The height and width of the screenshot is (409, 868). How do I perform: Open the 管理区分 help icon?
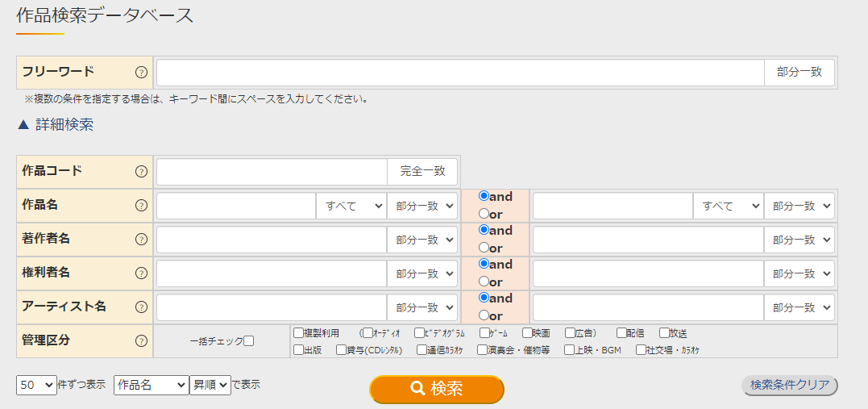(x=141, y=341)
